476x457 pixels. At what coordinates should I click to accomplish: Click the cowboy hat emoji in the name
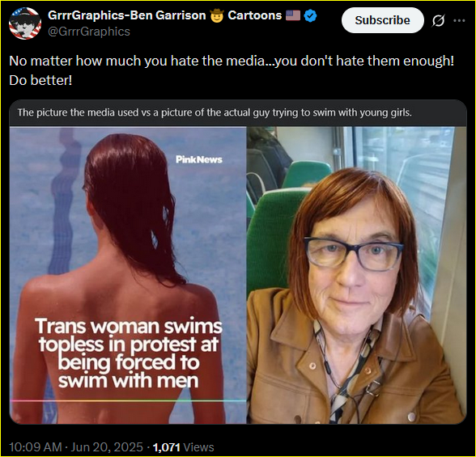(217, 15)
